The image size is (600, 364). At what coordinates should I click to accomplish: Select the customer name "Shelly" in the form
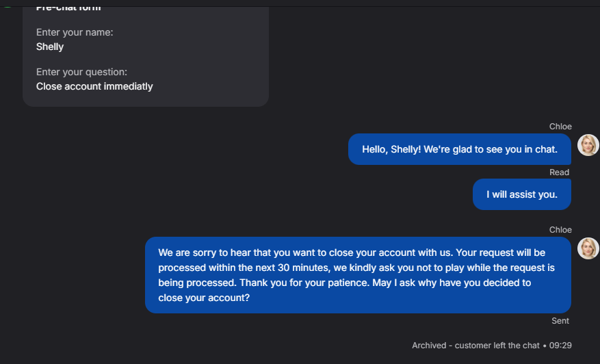pyautogui.click(x=50, y=47)
